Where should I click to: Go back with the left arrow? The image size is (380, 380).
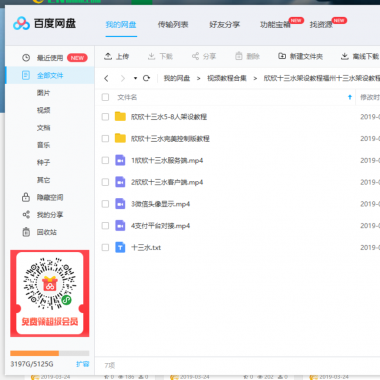pyautogui.click(x=106, y=78)
